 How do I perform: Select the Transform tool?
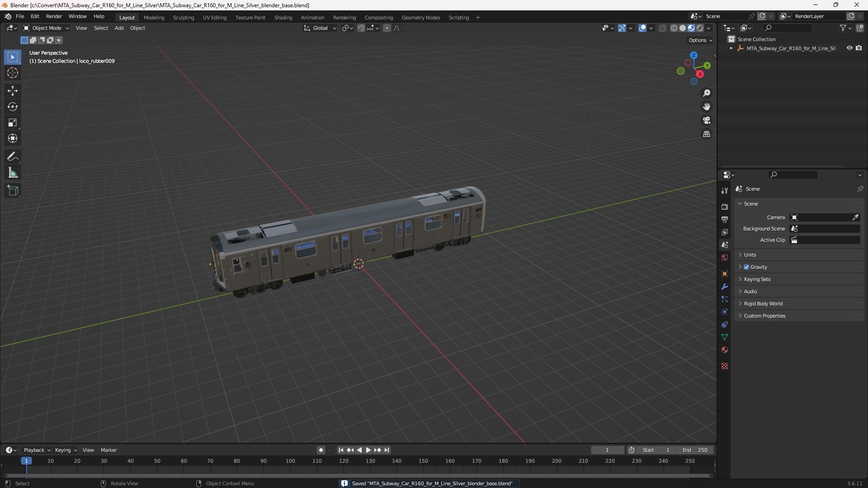(x=13, y=138)
